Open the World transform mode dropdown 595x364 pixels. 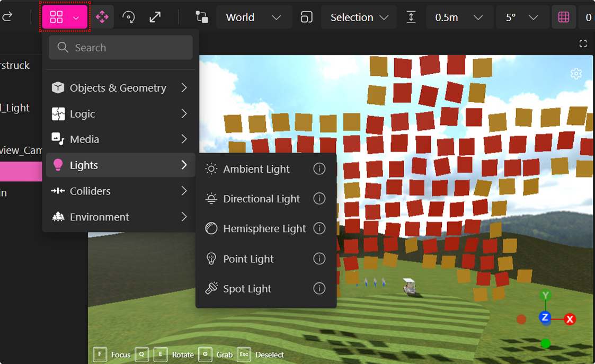tap(254, 16)
